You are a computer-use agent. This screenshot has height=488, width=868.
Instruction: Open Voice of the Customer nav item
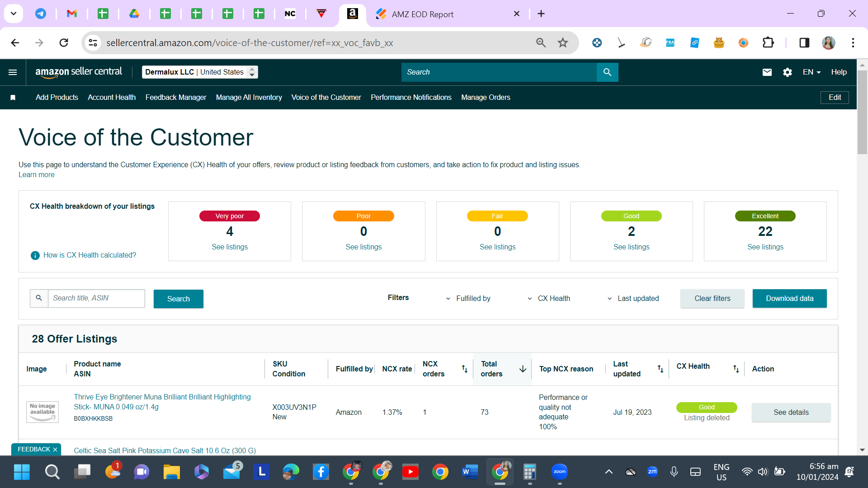(326, 98)
